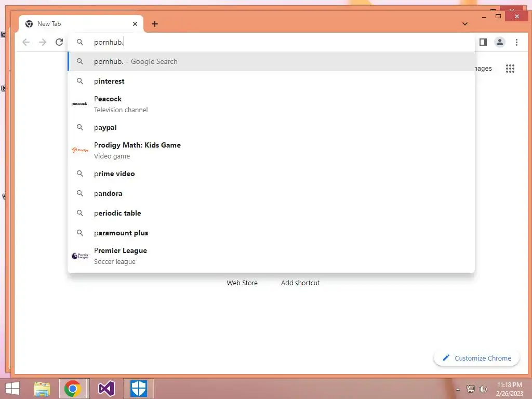This screenshot has height=399, width=532.
Task: Open the shield app on the taskbar
Action: (138, 389)
